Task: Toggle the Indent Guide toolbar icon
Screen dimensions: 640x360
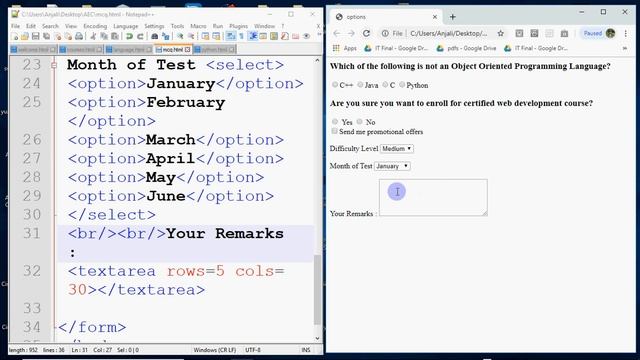Action: [253, 37]
